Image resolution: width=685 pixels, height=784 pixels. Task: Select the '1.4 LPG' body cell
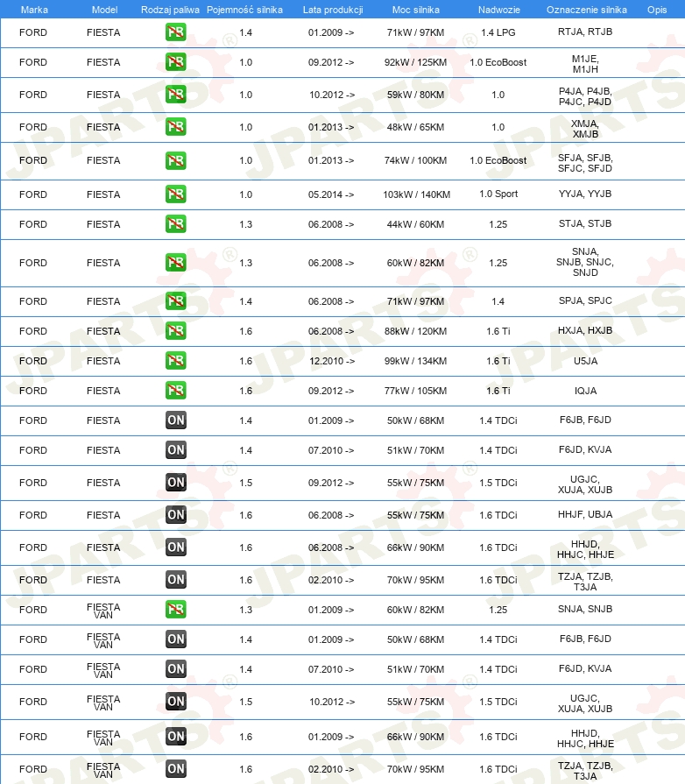pos(498,32)
